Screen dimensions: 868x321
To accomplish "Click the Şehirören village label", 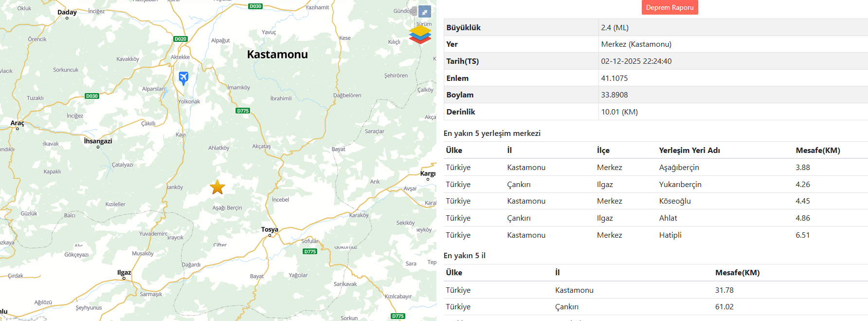I will pos(396,76).
